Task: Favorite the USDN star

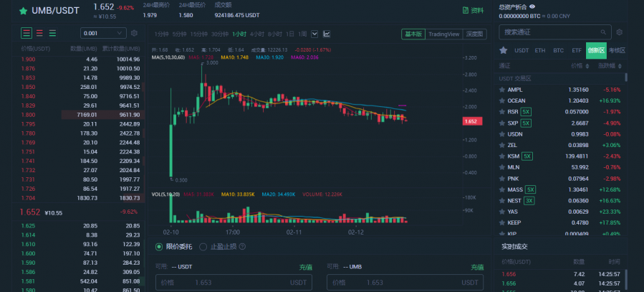Action: click(x=501, y=134)
